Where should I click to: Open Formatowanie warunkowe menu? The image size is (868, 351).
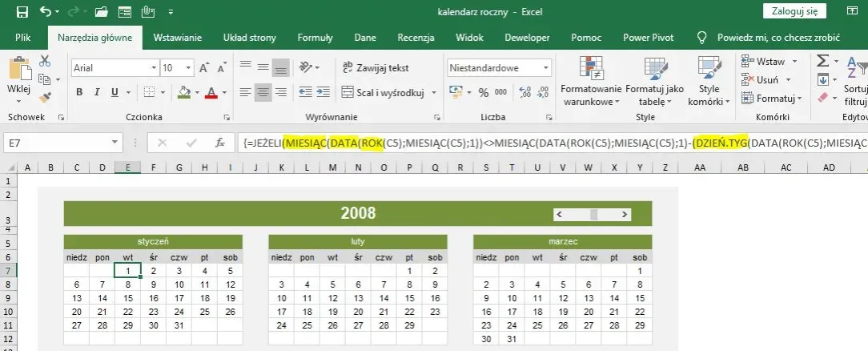click(591, 81)
